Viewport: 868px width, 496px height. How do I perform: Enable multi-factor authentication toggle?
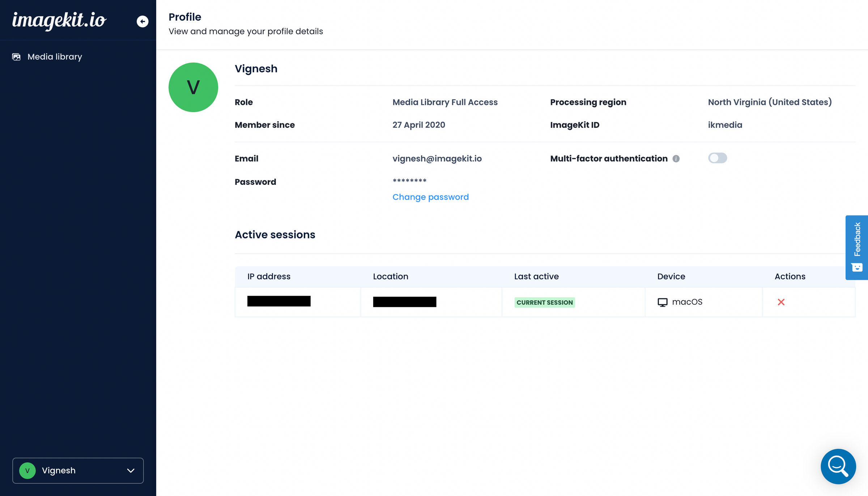tap(717, 158)
